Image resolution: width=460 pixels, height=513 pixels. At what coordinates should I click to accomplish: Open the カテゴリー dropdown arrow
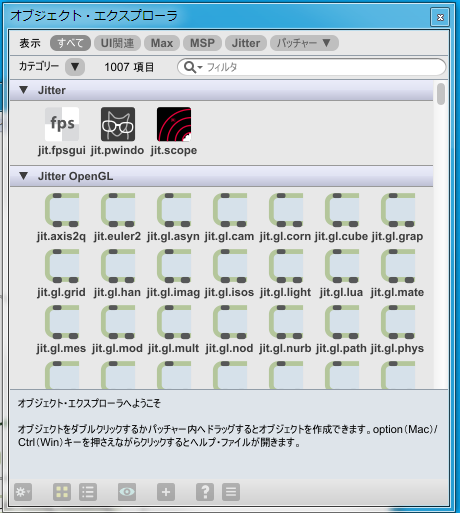point(75,67)
